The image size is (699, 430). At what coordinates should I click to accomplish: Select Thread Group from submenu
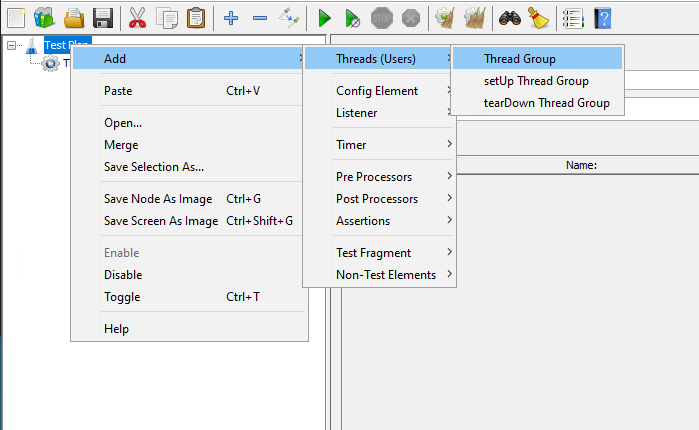click(x=519, y=59)
